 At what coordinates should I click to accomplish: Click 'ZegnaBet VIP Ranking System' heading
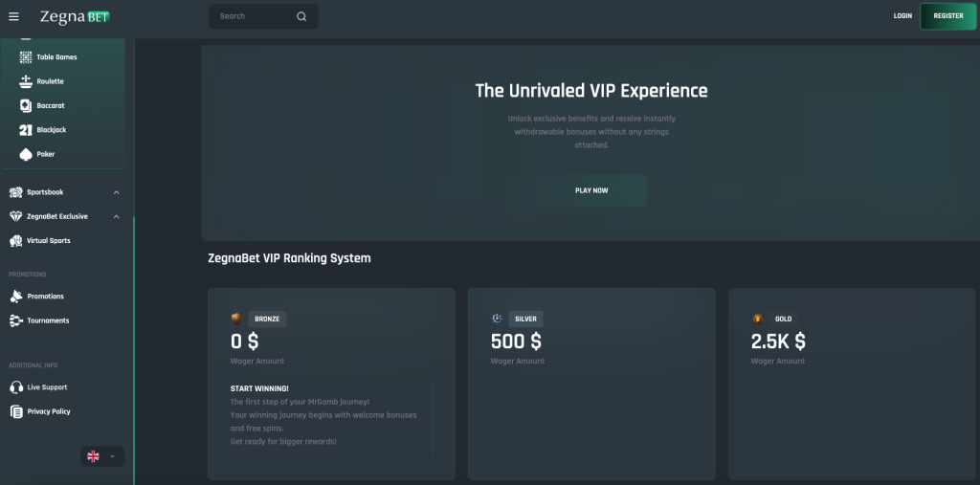(289, 258)
